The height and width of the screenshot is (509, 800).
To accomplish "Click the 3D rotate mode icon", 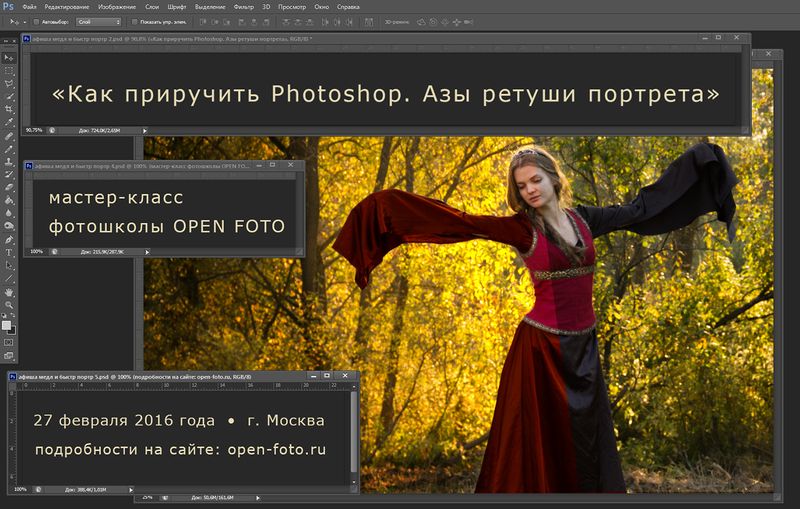I will [421, 22].
